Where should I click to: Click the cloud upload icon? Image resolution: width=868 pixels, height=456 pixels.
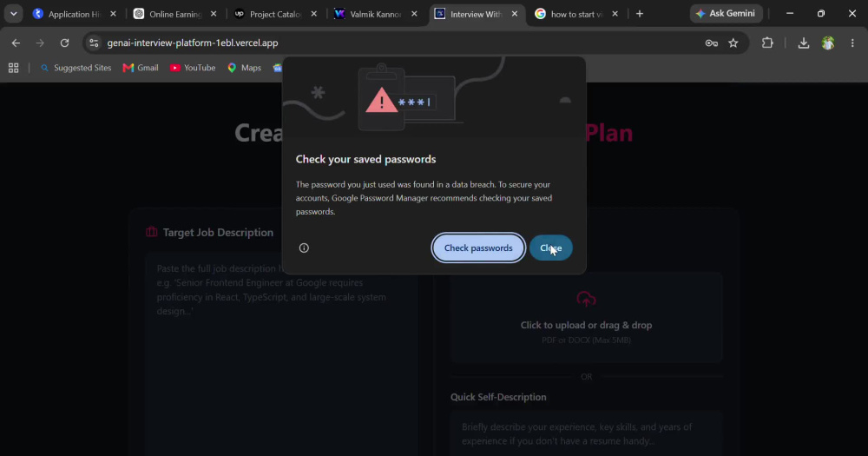(x=586, y=299)
